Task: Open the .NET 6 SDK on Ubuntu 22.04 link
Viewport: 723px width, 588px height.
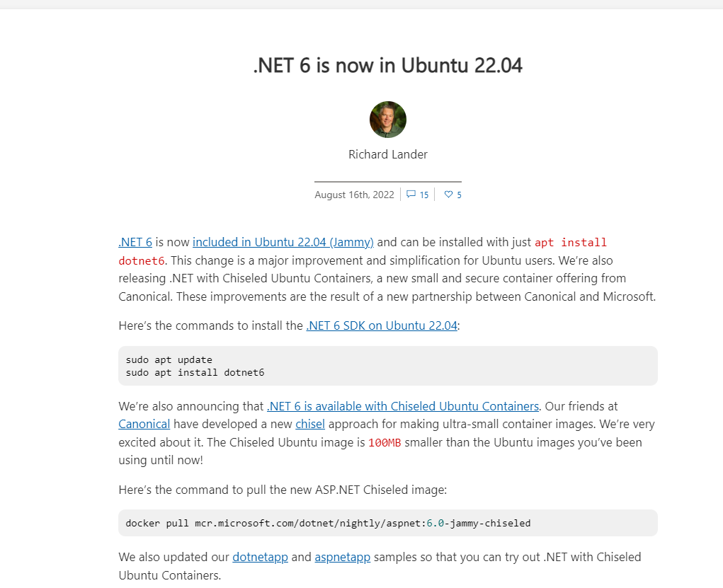Action: click(382, 325)
